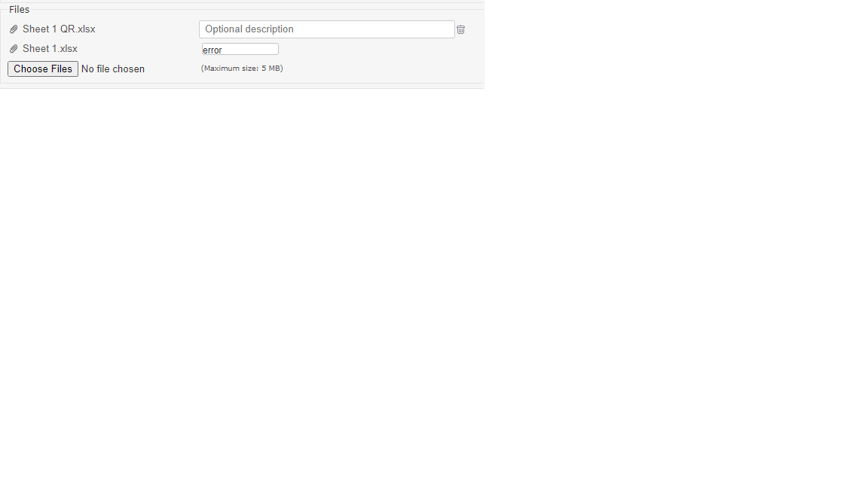The height and width of the screenshot is (488, 868).
Task: Open the Choose Files dialog
Action: 43,69
